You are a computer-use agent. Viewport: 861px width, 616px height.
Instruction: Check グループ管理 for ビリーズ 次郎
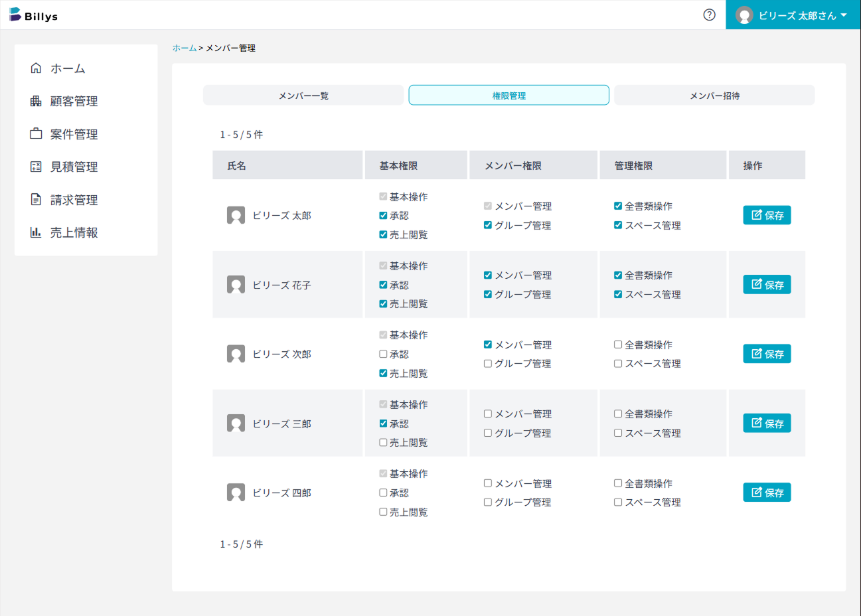(x=488, y=364)
